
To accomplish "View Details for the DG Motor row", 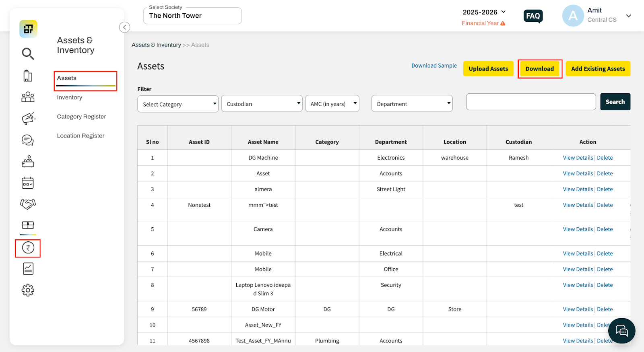I will (x=578, y=309).
